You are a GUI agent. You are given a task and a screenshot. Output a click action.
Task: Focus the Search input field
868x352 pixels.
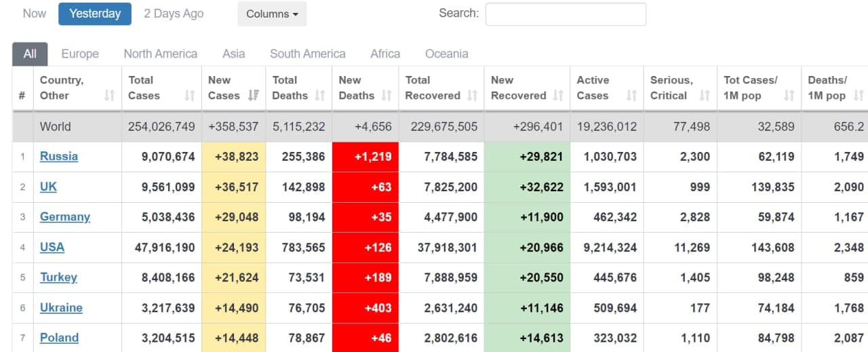click(x=566, y=14)
